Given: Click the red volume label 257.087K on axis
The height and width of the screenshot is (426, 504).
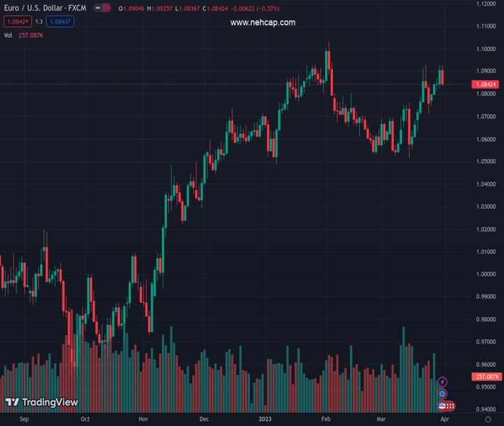Looking at the screenshot, I should click(486, 376).
